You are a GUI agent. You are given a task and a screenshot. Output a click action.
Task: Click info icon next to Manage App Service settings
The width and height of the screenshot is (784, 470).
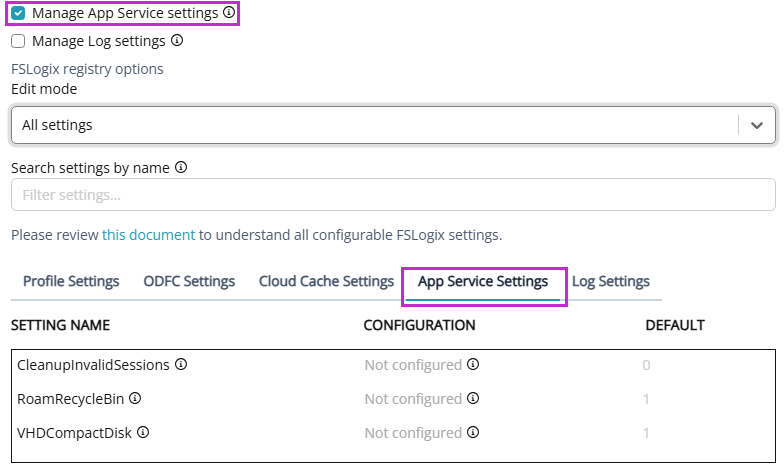coord(229,14)
